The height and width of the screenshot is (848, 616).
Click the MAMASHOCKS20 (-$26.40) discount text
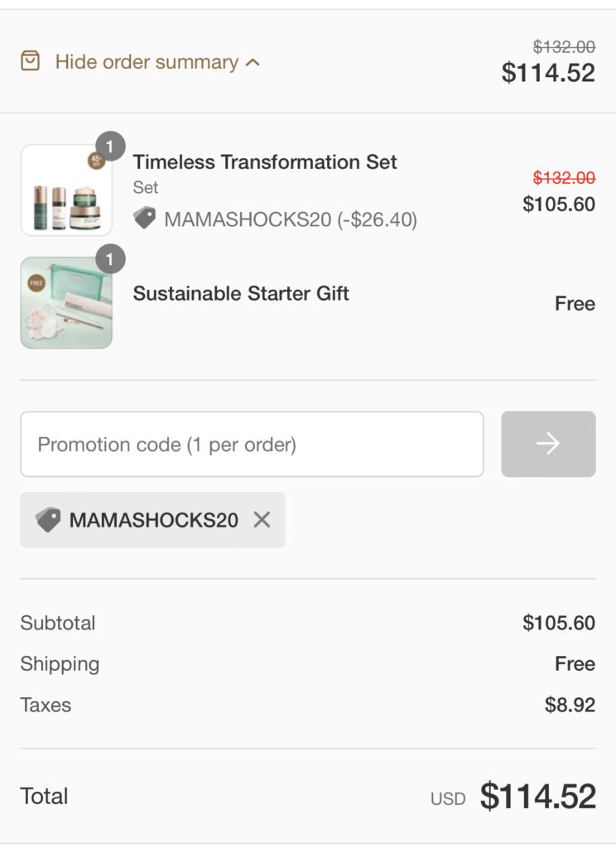pyautogui.click(x=291, y=219)
